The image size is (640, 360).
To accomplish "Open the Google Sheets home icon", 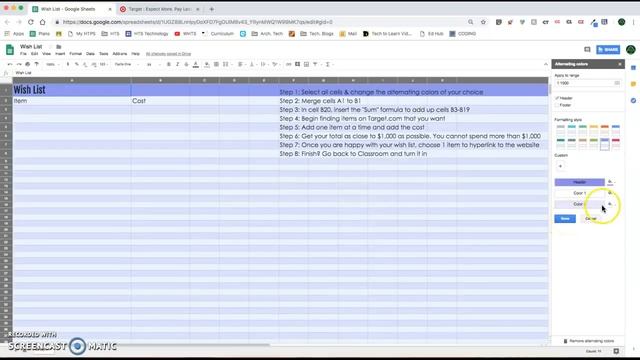I will tap(10, 50).
